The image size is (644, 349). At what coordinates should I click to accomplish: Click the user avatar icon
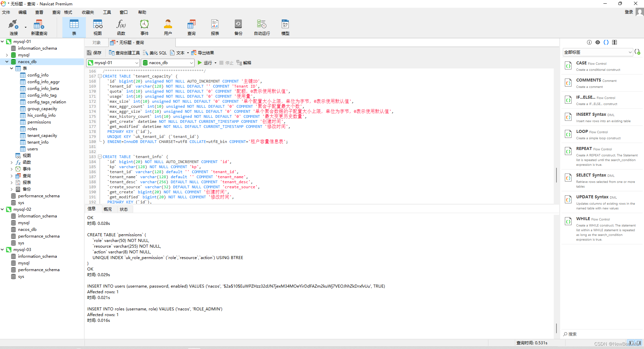(x=640, y=12)
